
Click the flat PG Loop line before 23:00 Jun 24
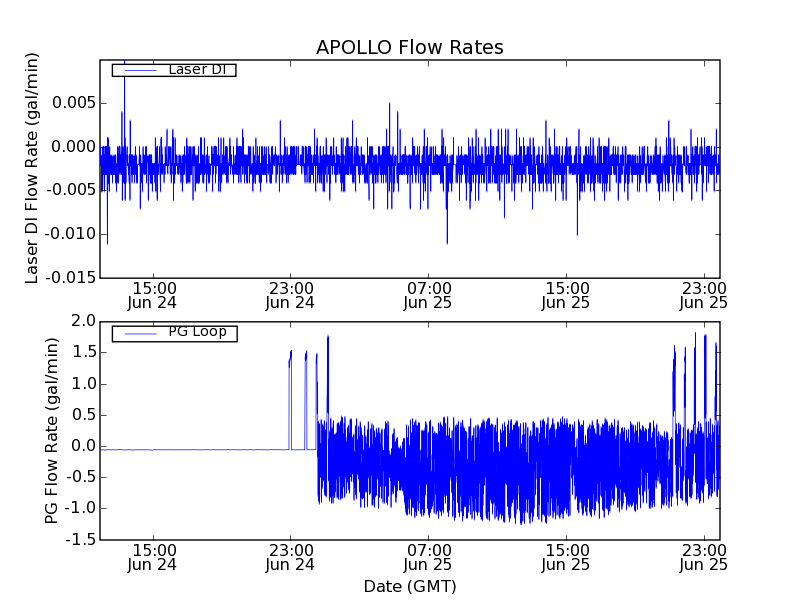[200, 450]
